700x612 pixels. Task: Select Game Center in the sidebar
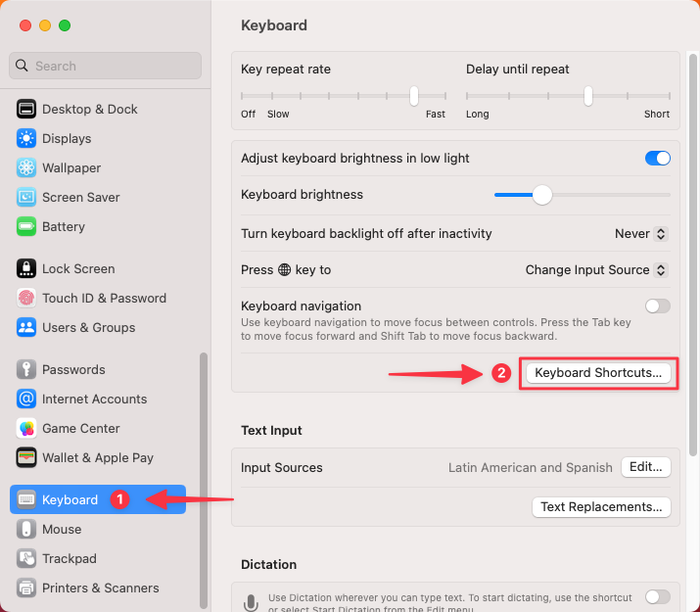98,429
